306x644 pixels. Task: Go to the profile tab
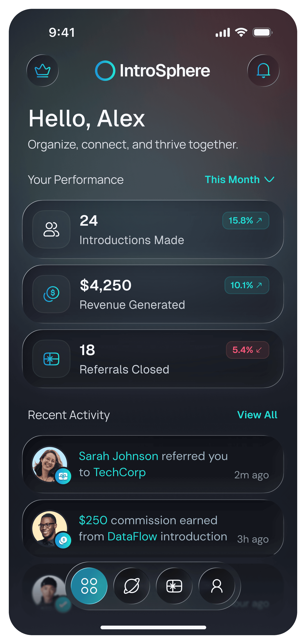[217, 586]
